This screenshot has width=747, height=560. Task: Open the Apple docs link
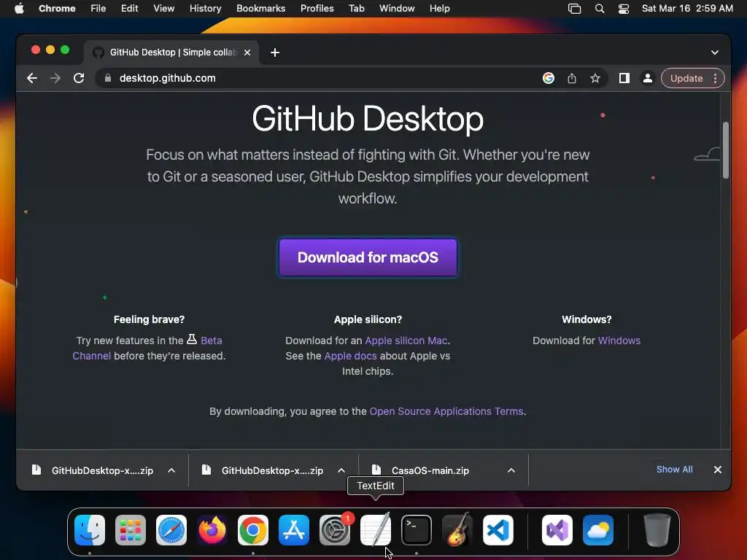tap(350, 356)
